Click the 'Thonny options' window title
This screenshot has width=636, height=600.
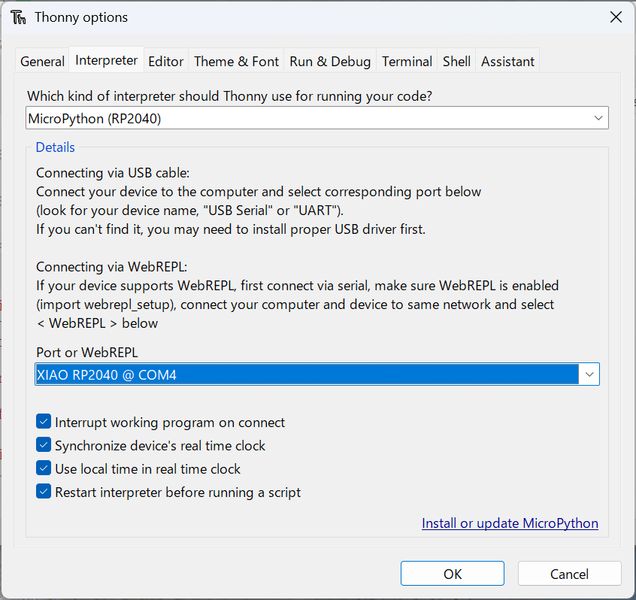(x=81, y=17)
